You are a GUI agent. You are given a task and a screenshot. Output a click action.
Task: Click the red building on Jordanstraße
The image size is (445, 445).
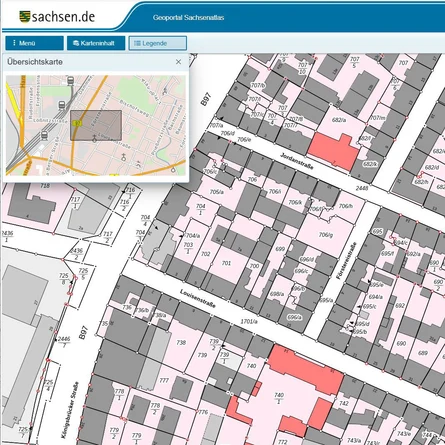334,151
